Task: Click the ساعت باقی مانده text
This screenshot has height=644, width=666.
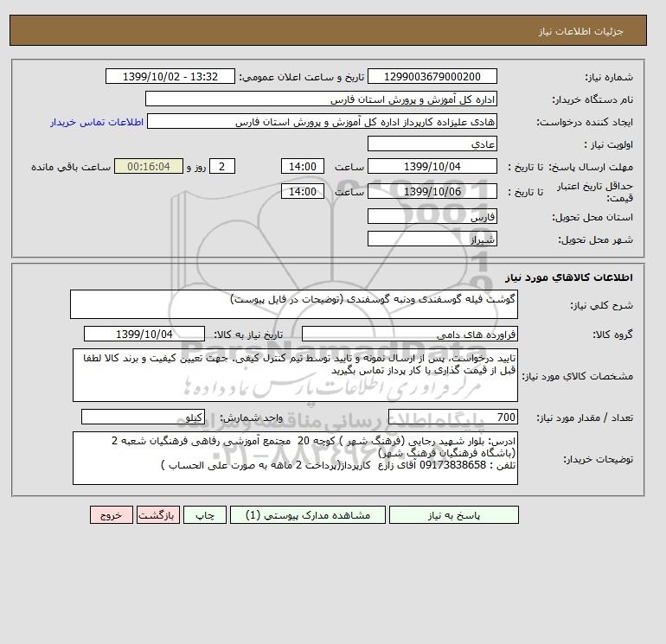Action: coord(71,167)
